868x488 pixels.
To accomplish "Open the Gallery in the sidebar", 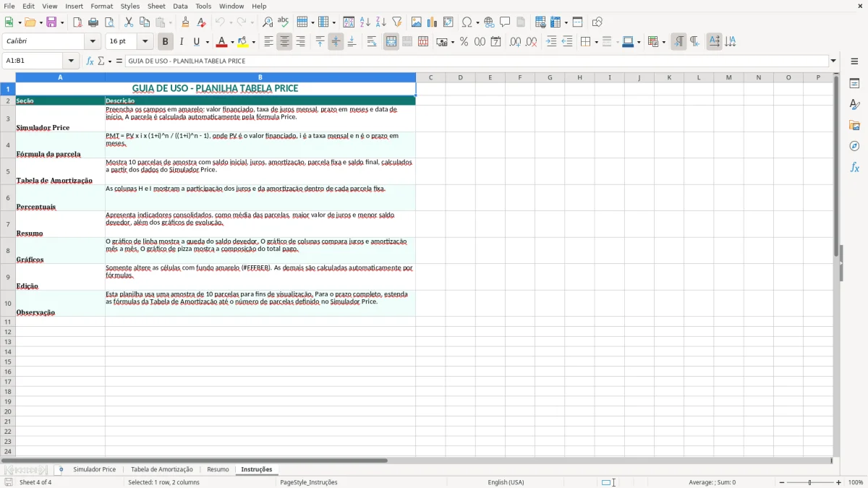I will pyautogui.click(x=854, y=126).
